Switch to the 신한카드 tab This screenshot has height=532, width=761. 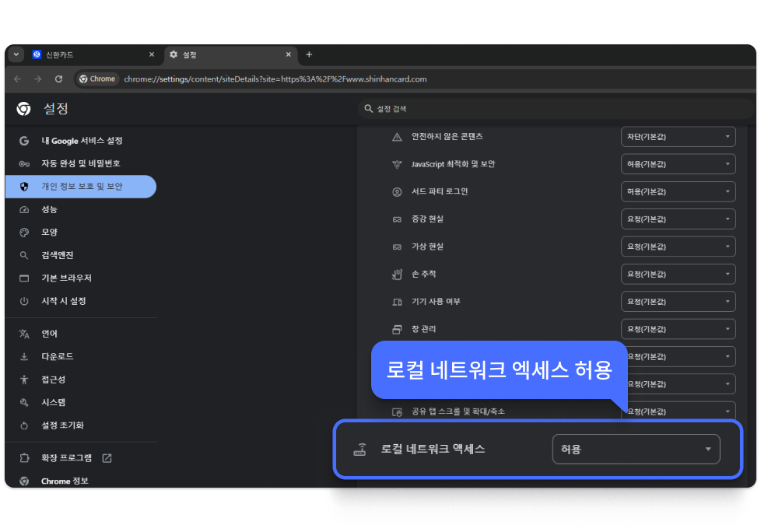pyautogui.click(x=86, y=55)
